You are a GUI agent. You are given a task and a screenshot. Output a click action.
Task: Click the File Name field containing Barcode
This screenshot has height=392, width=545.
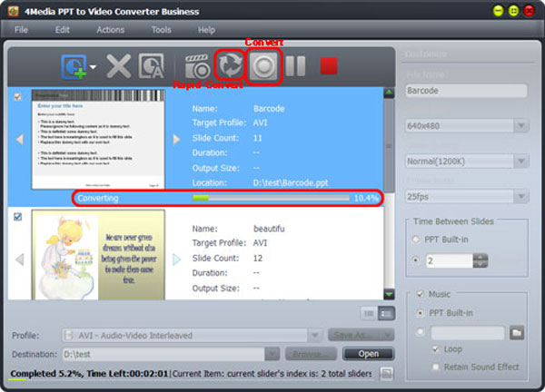click(466, 91)
